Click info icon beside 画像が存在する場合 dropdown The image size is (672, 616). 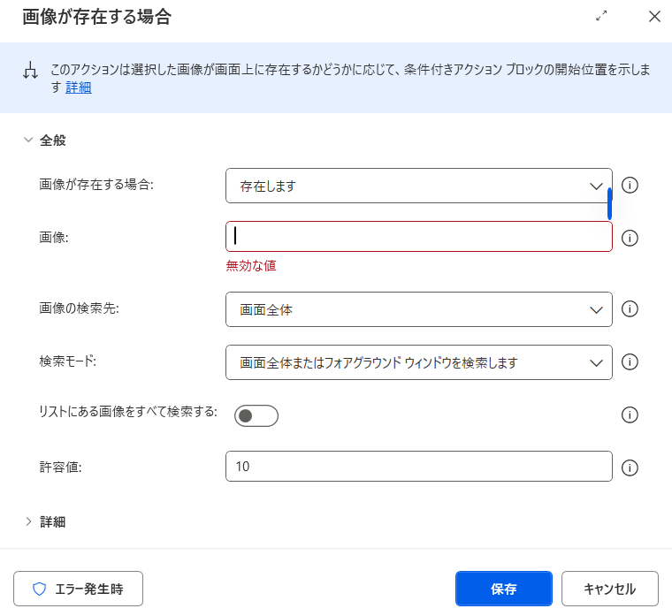pyautogui.click(x=630, y=186)
